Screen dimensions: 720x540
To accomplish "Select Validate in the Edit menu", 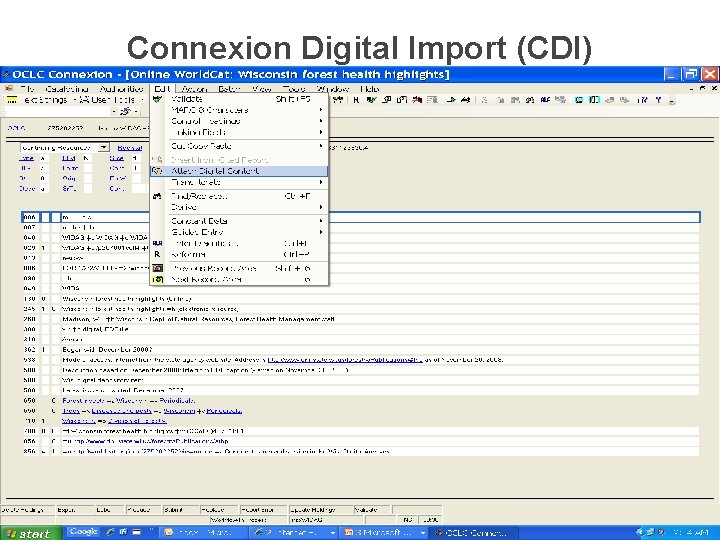I will point(239,99).
